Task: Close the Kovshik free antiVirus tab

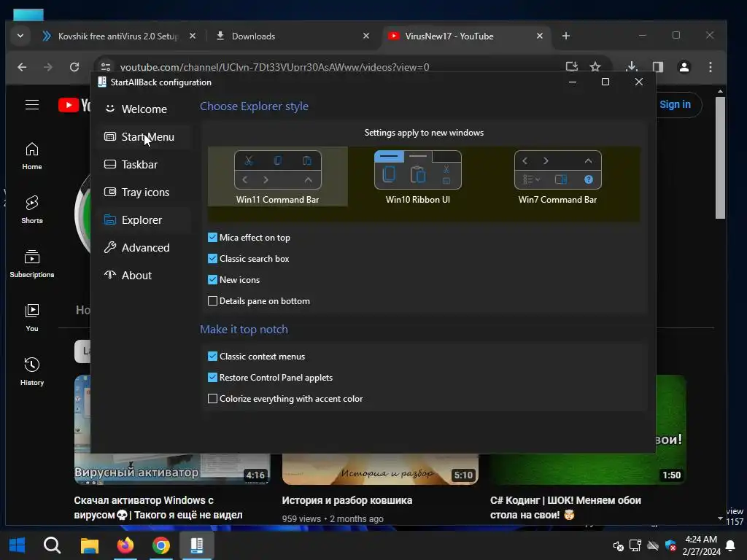Action: pyautogui.click(x=193, y=36)
